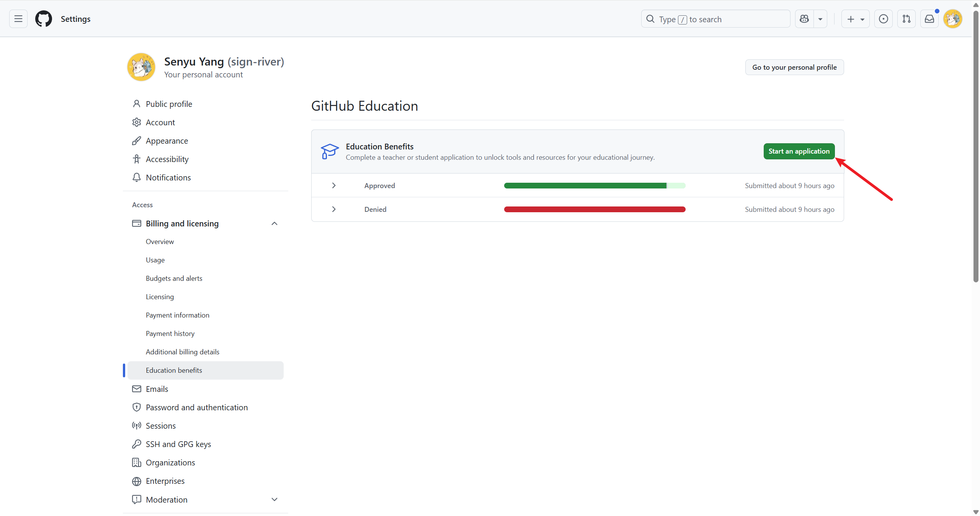980x516 pixels.
Task: Click the Emails envelope icon
Action: (137, 389)
